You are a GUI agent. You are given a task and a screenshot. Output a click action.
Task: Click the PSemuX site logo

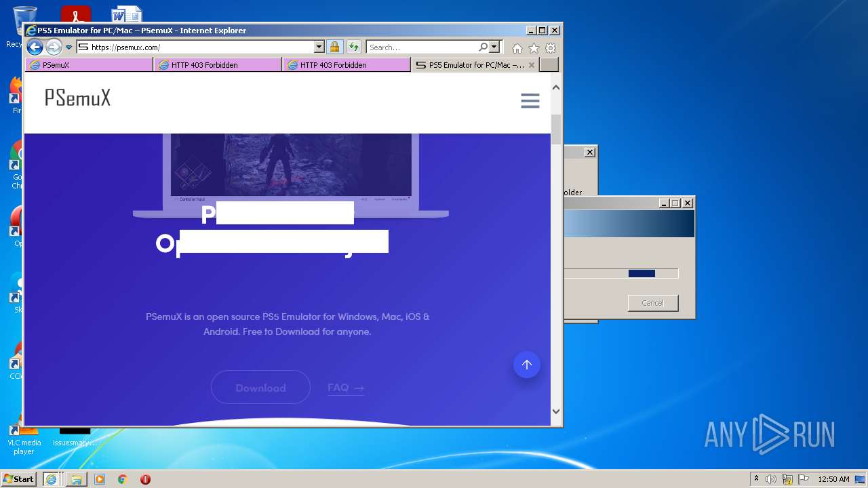77,98
